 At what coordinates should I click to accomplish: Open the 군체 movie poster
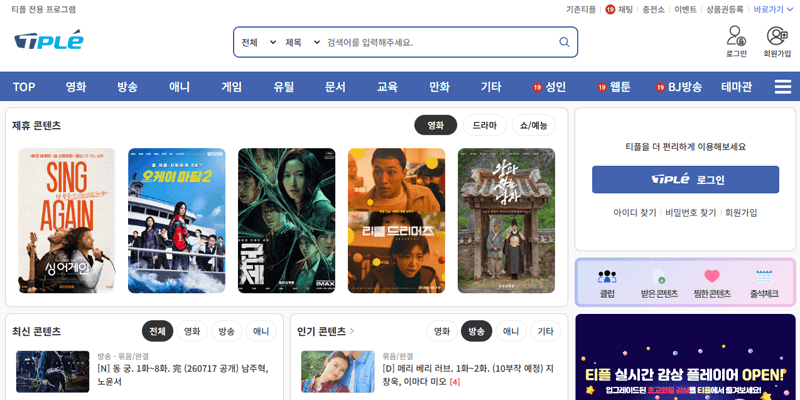[287, 220]
